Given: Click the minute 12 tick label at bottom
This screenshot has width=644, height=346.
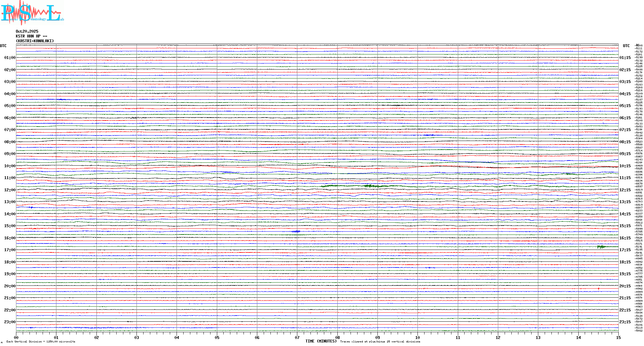Looking at the screenshot, I should coord(498,337).
